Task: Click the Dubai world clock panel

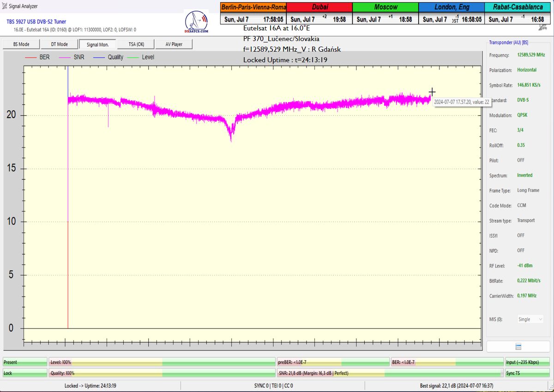Action: coord(319,13)
